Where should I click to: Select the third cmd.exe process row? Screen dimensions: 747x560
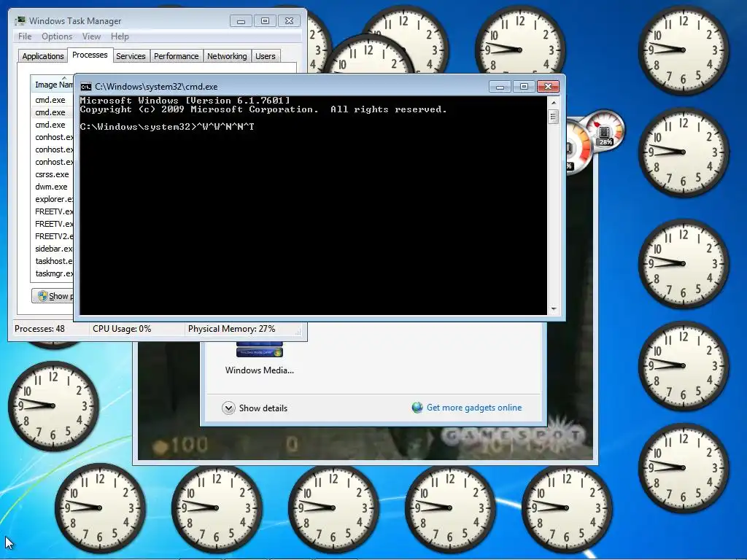click(x=50, y=125)
